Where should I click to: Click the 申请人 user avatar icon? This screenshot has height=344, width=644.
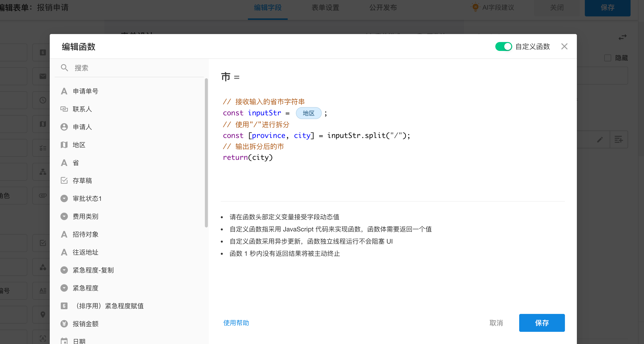(64, 127)
